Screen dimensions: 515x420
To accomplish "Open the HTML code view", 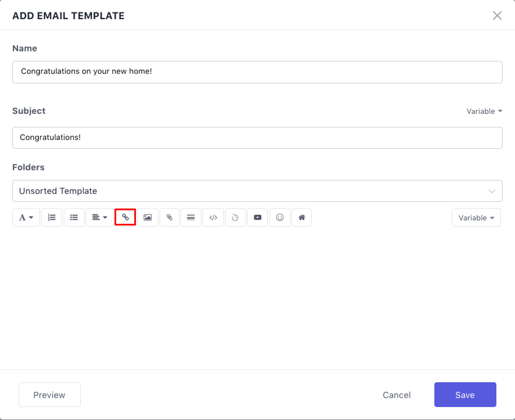I will click(213, 217).
